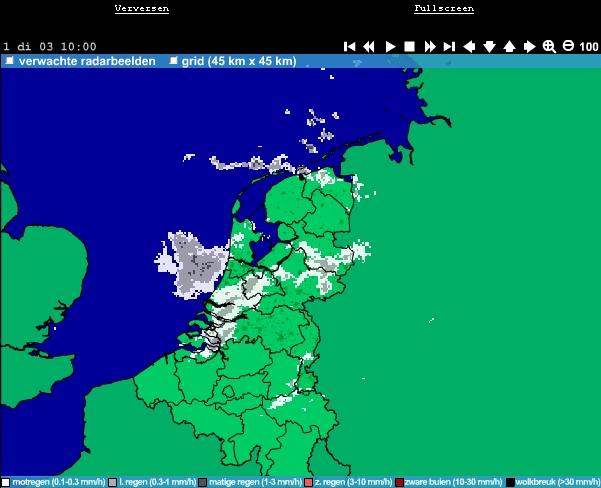This screenshot has width=601, height=488.
Task: Click the zoom value 100
Action: point(589,47)
